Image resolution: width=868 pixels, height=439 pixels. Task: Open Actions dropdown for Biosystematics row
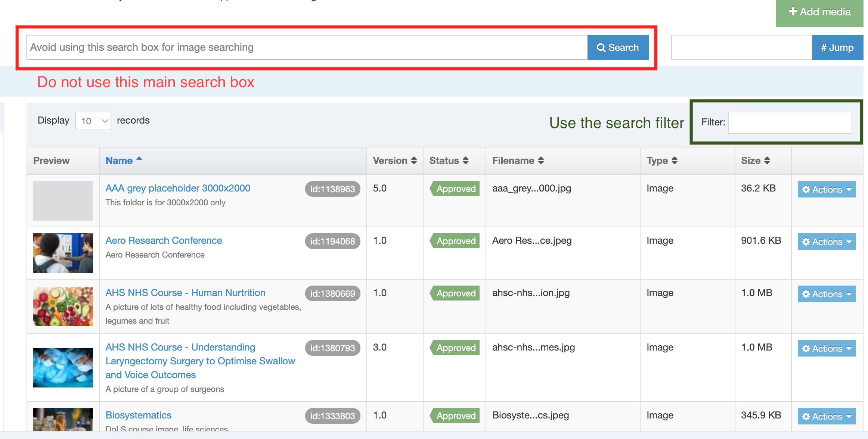tap(826, 416)
